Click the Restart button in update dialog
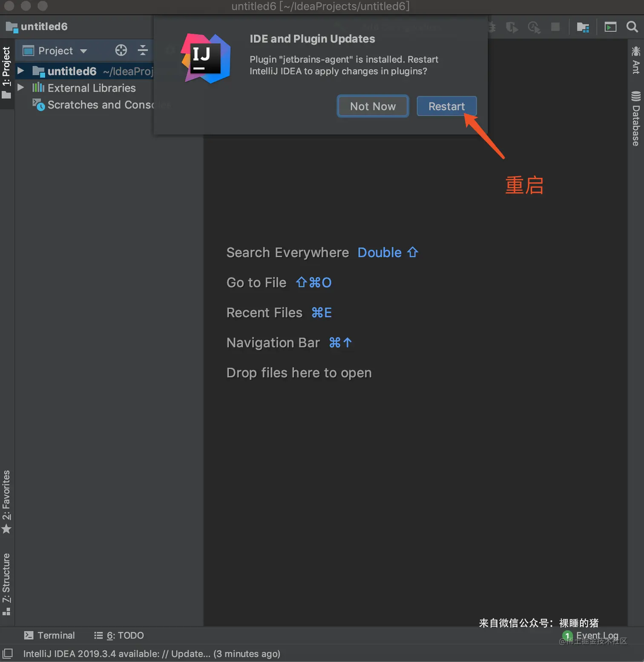The height and width of the screenshot is (662, 644). [x=446, y=106]
